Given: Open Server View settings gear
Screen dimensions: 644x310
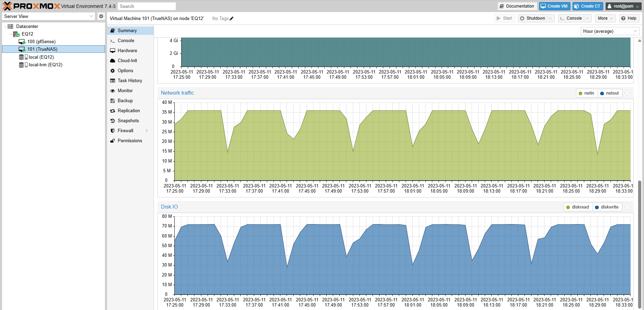Looking at the screenshot, I should click(x=101, y=16).
